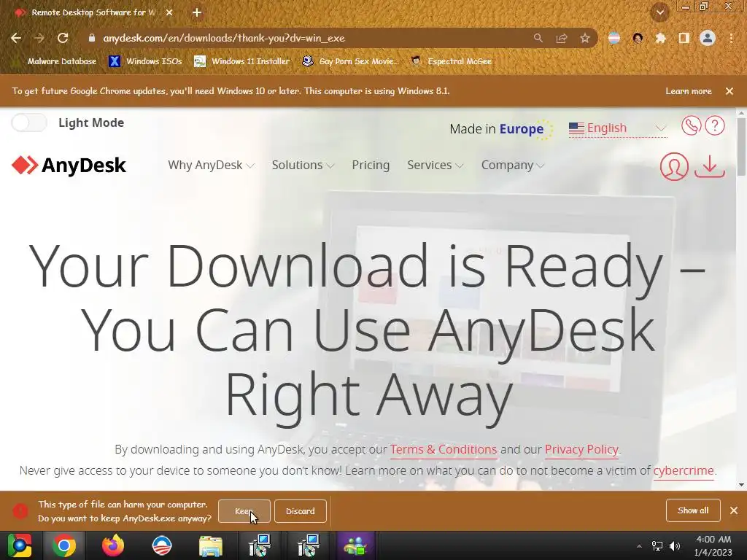Click the AnyDesk phone contact icon
The image size is (747, 560).
tap(691, 125)
